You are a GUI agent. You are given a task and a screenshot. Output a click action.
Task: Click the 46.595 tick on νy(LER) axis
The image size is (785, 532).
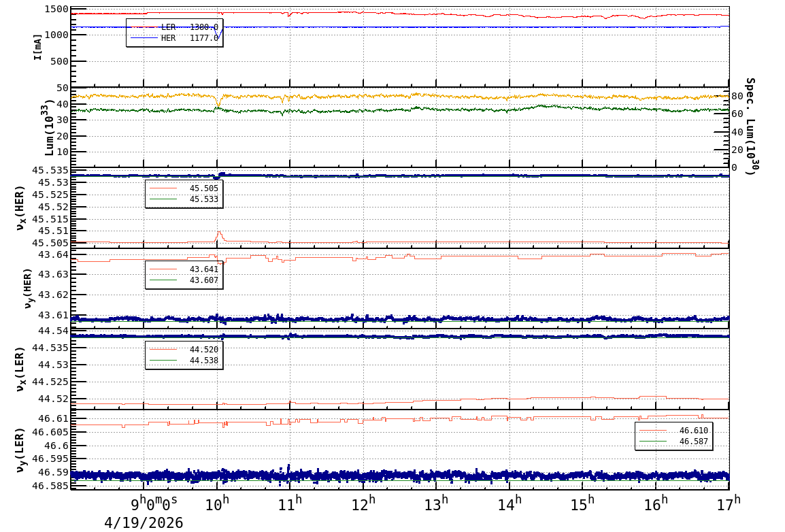tap(50, 459)
